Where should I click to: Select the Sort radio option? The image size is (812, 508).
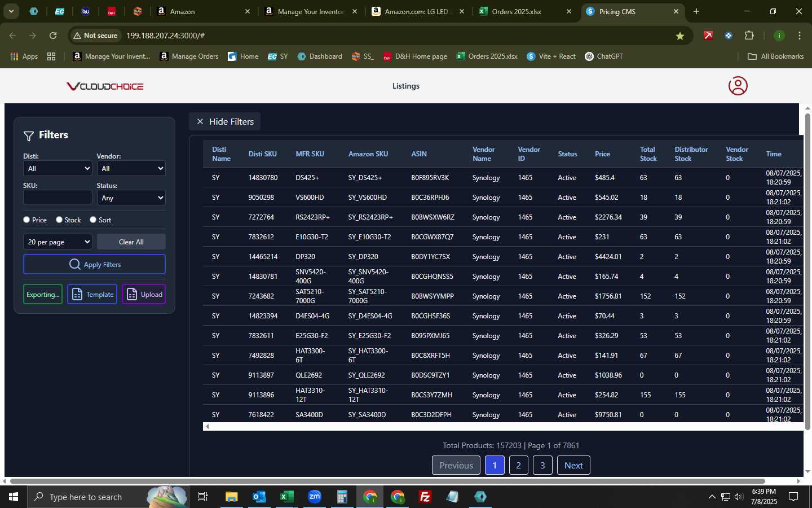93,220
